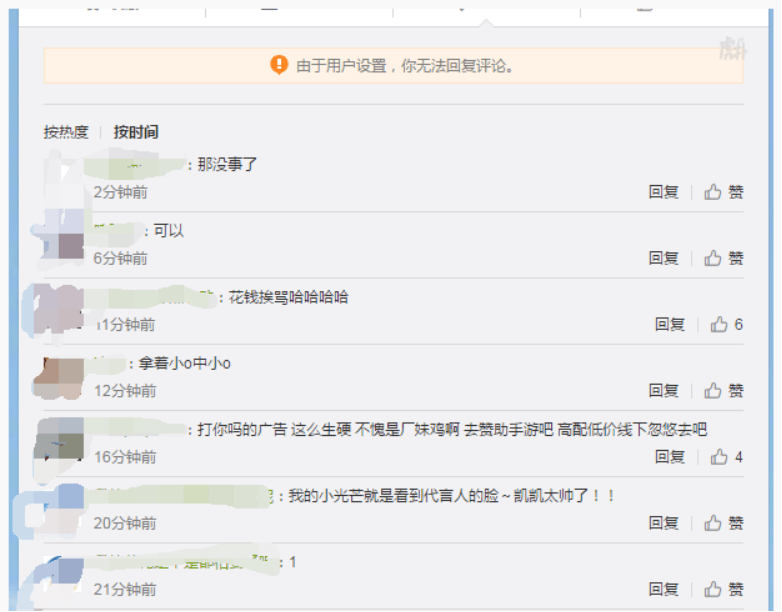Like the 拿着小o中小o comment
The width and height of the screenshot is (782, 612).
tap(724, 391)
